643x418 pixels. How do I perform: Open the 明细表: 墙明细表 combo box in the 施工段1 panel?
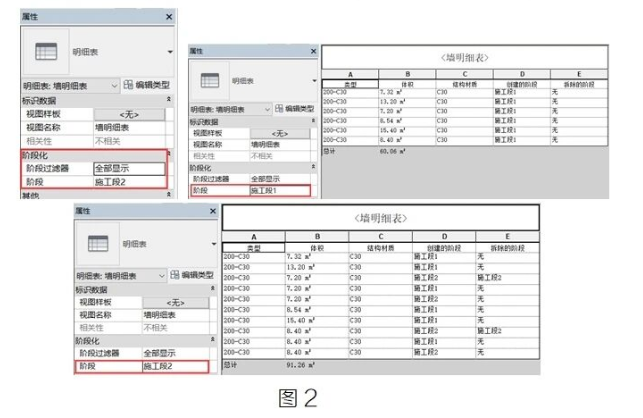point(230,109)
